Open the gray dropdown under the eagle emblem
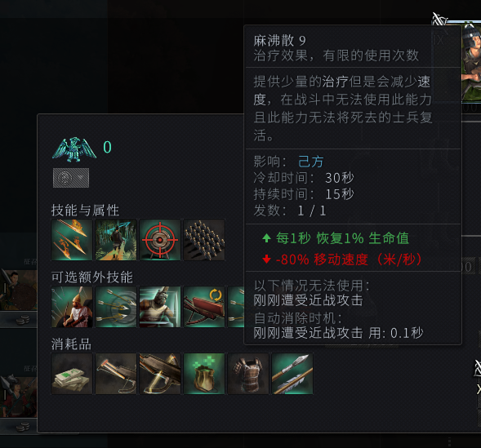Screen dimensions: 481x448 (x=71, y=178)
